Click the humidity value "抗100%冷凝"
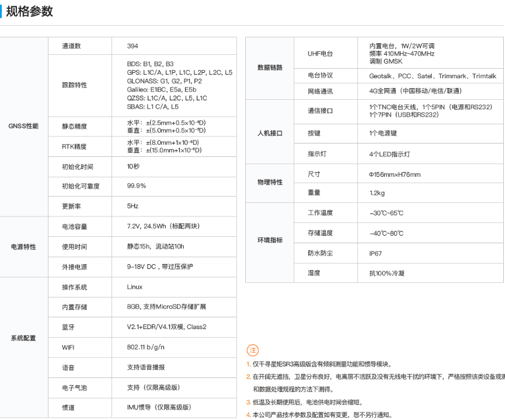 click(386, 273)
